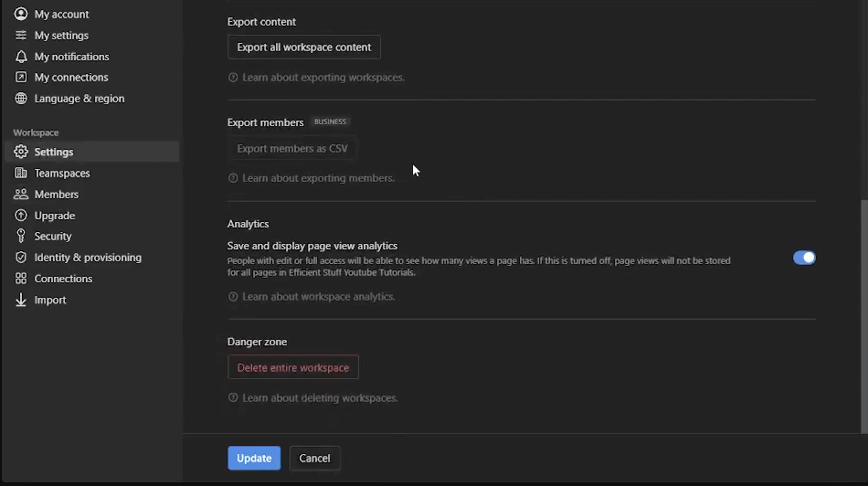Click the Connections grid icon
The height and width of the screenshot is (486, 868).
(20, 279)
